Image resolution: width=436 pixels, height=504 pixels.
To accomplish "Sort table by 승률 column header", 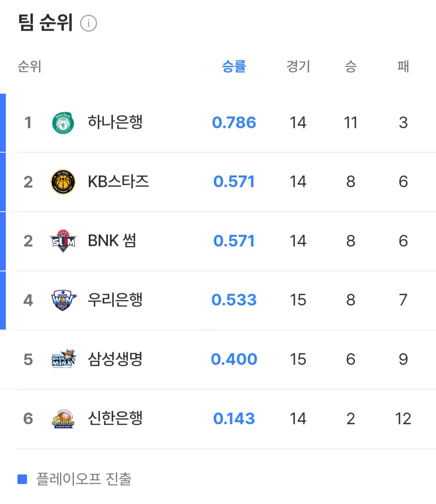I will 234,66.
